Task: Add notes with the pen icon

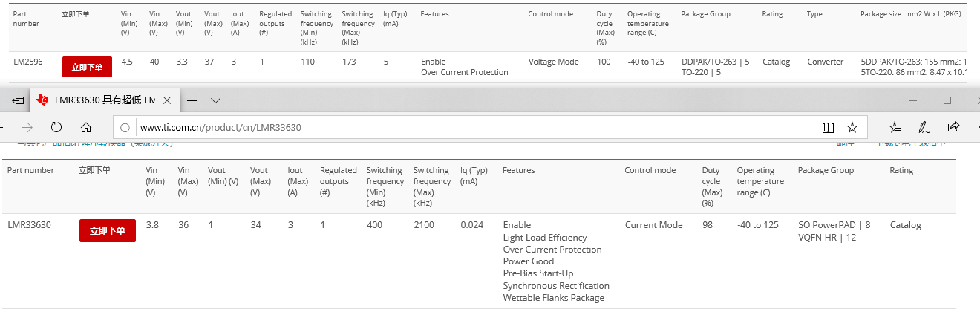Action: pos(924,127)
